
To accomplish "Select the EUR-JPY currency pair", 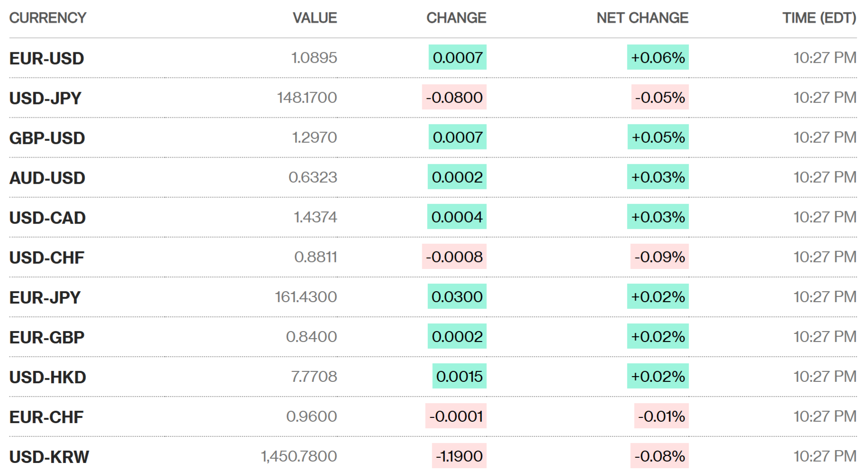I will 45,297.
